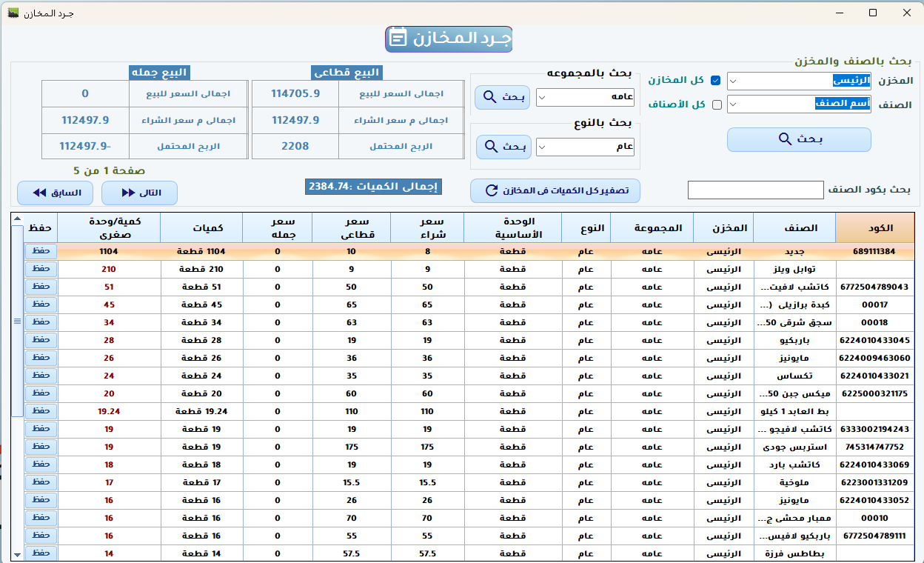Uncheck the كل المخازن checkbox
The width and height of the screenshot is (924, 563).
click(x=715, y=81)
